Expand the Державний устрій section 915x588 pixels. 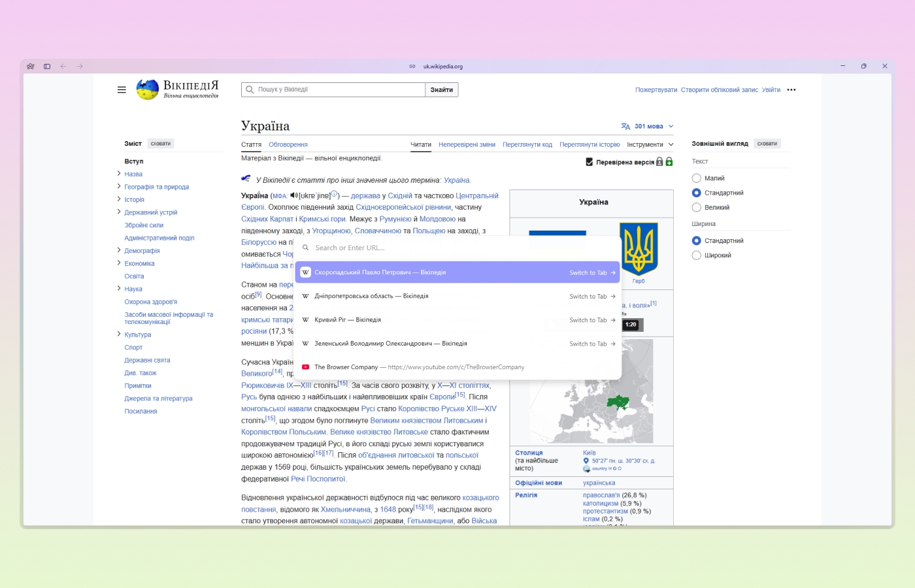[x=119, y=212]
